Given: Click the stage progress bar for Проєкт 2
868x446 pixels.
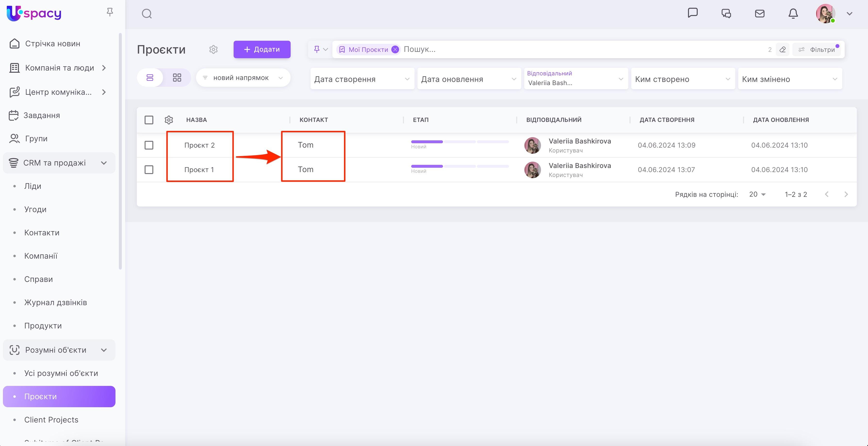Looking at the screenshot, I should pyautogui.click(x=460, y=142).
